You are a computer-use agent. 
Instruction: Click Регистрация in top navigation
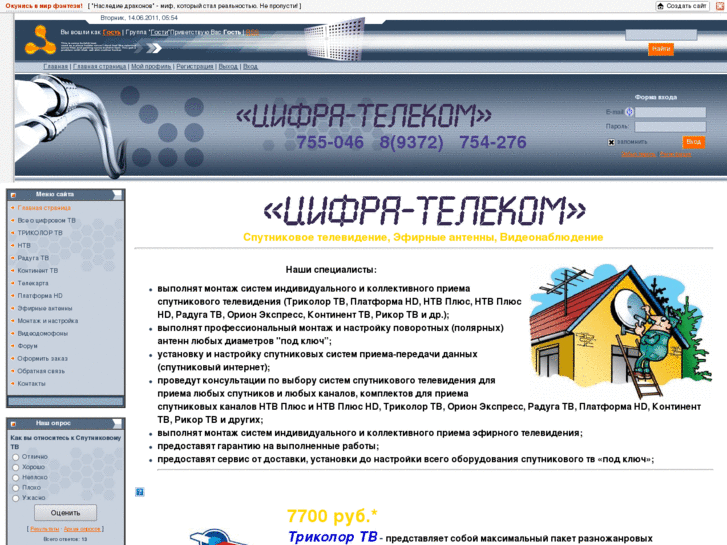coord(195,66)
